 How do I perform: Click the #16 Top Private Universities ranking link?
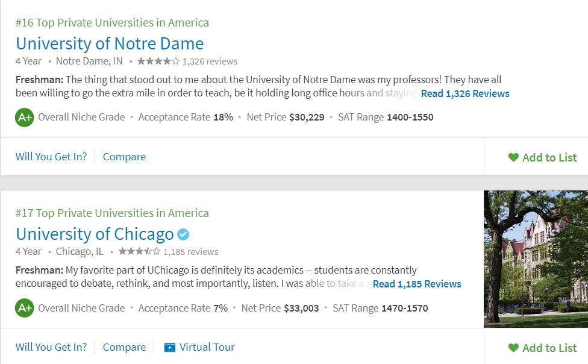coord(112,22)
